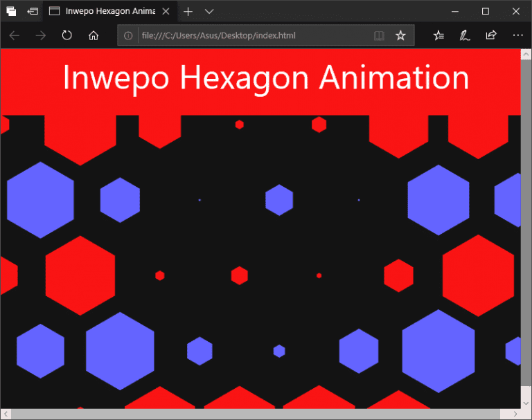Click the Forward navigation arrow
Image resolution: width=532 pixels, height=420 pixels.
41,35
